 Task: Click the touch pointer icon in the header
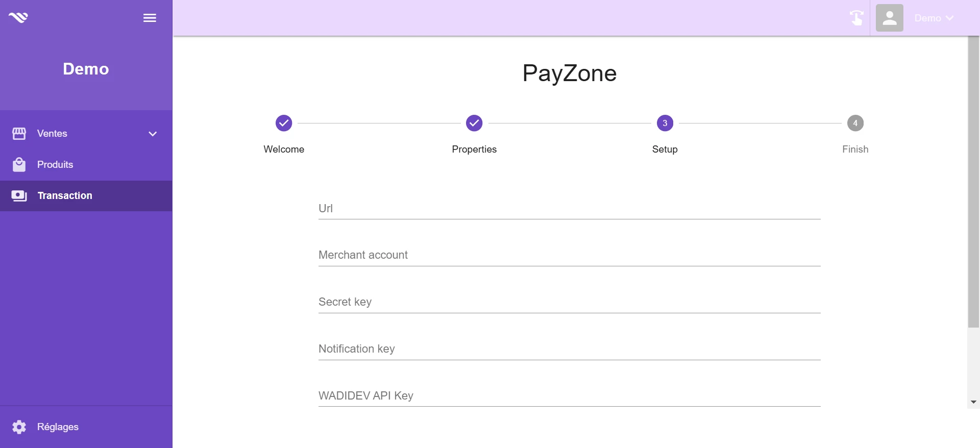tap(856, 18)
